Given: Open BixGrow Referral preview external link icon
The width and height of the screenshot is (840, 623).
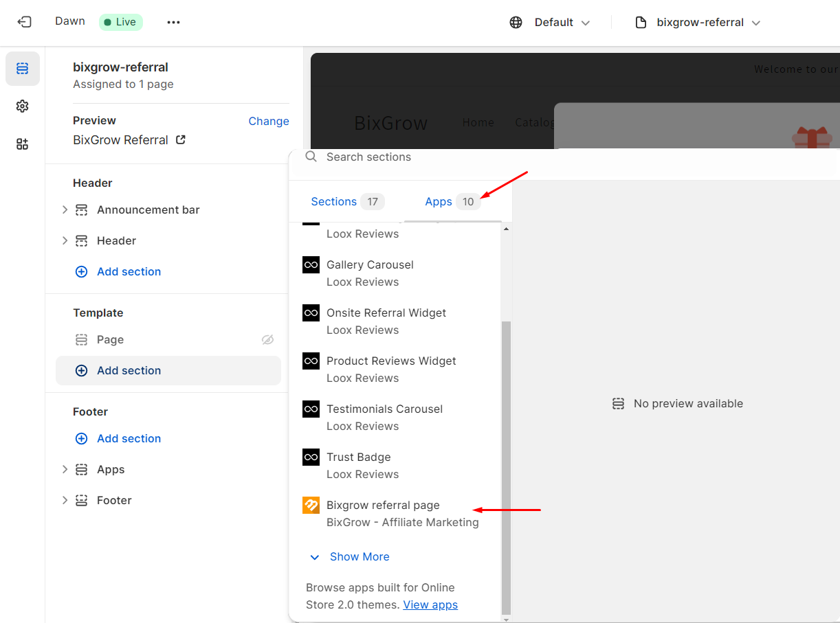Looking at the screenshot, I should pyautogui.click(x=181, y=140).
